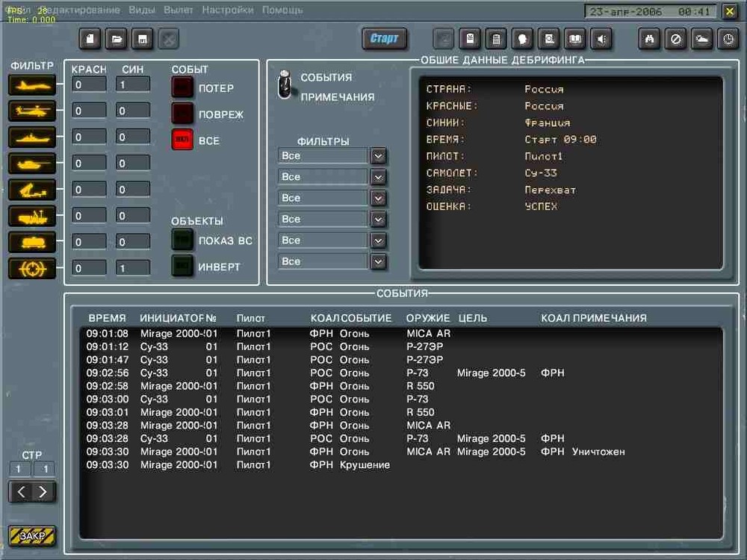Expand the first Все filter dropdown
747x560 pixels.
[379, 156]
